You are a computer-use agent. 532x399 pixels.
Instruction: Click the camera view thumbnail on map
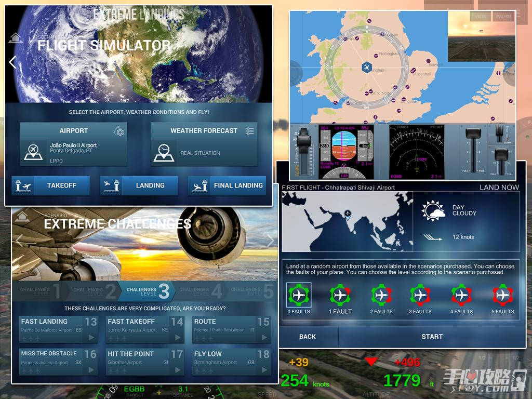tap(482, 36)
